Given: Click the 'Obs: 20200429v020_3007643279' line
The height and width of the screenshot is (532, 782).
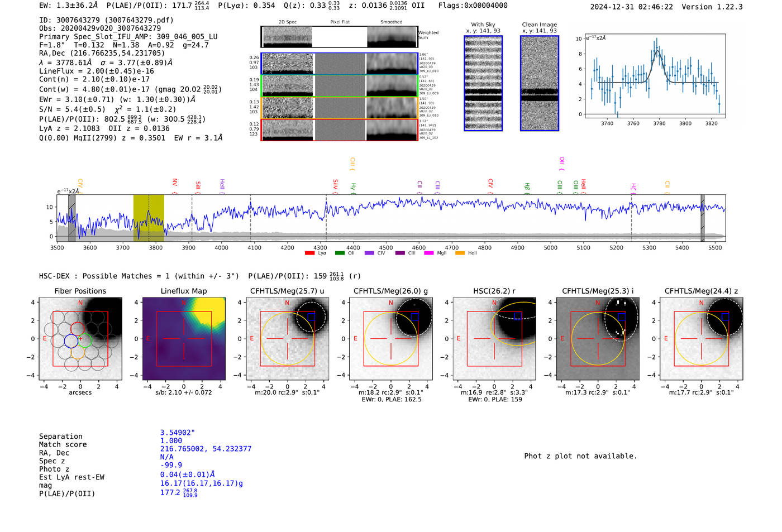Looking at the screenshot, I should click(100, 28).
